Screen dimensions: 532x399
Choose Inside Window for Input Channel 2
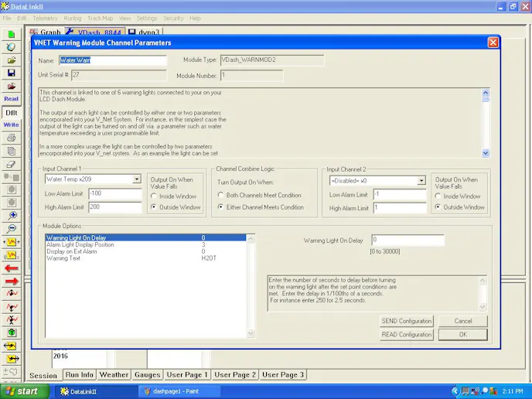439,196
